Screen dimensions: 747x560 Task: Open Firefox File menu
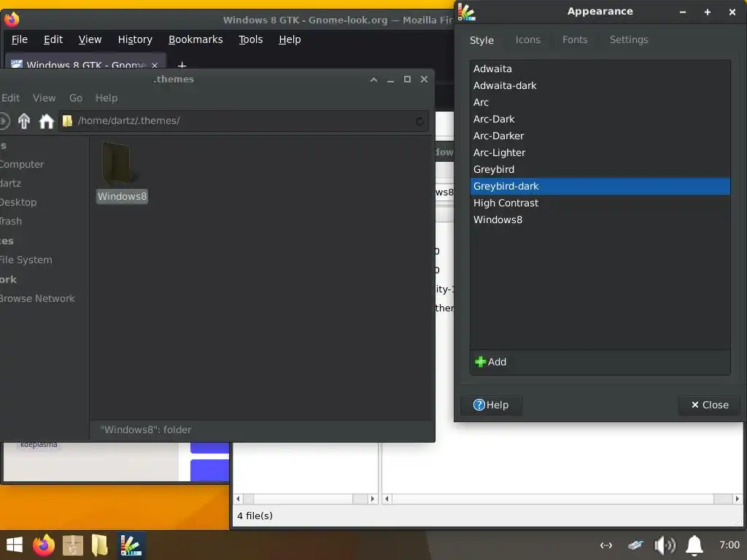(20, 39)
